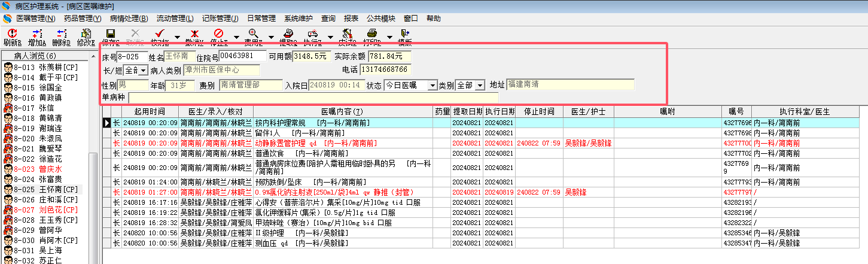This screenshot has width=868, height=264.
Task: Open the 病情处理(B) menu
Action: coord(129,19)
